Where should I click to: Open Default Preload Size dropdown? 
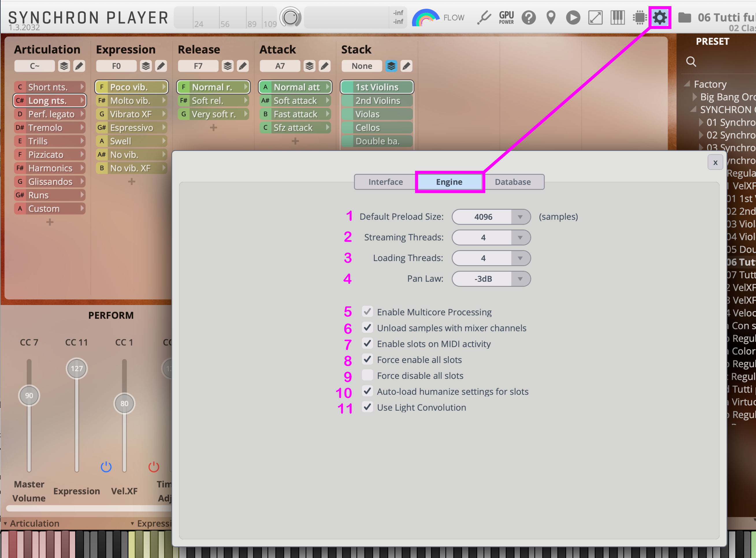click(x=491, y=217)
